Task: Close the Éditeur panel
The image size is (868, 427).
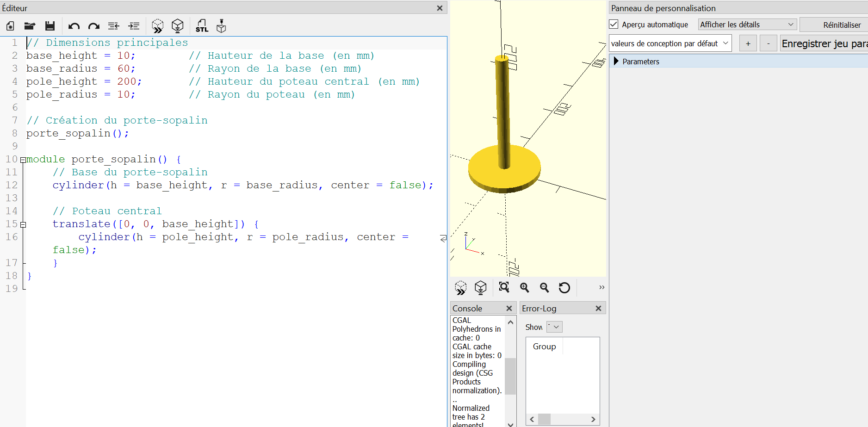Action: pyautogui.click(x=440, y=8)
